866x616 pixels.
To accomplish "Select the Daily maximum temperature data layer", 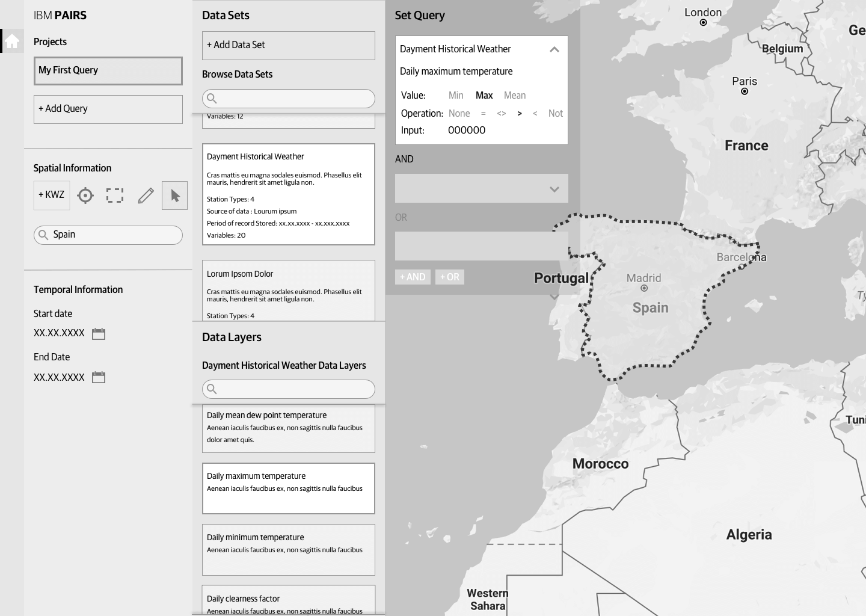I will 288,488.
